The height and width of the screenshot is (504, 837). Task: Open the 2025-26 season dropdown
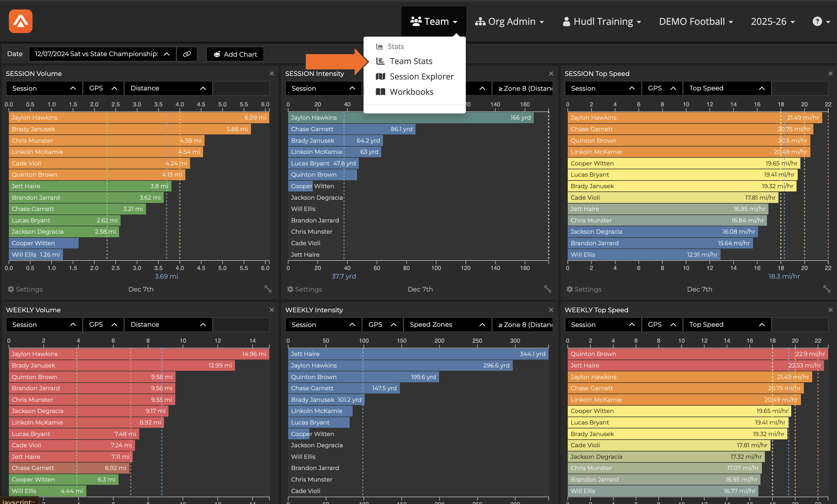click(x=773, y=21)
